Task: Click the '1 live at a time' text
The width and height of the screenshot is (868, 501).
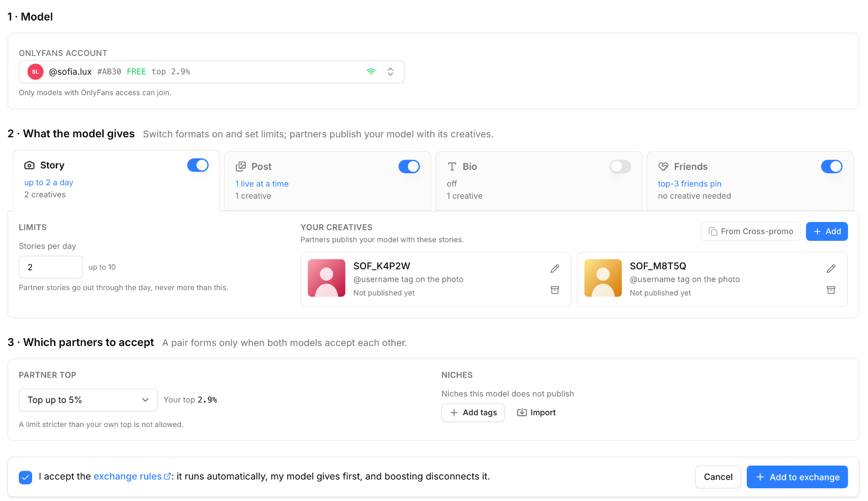Action: (262, 184)
